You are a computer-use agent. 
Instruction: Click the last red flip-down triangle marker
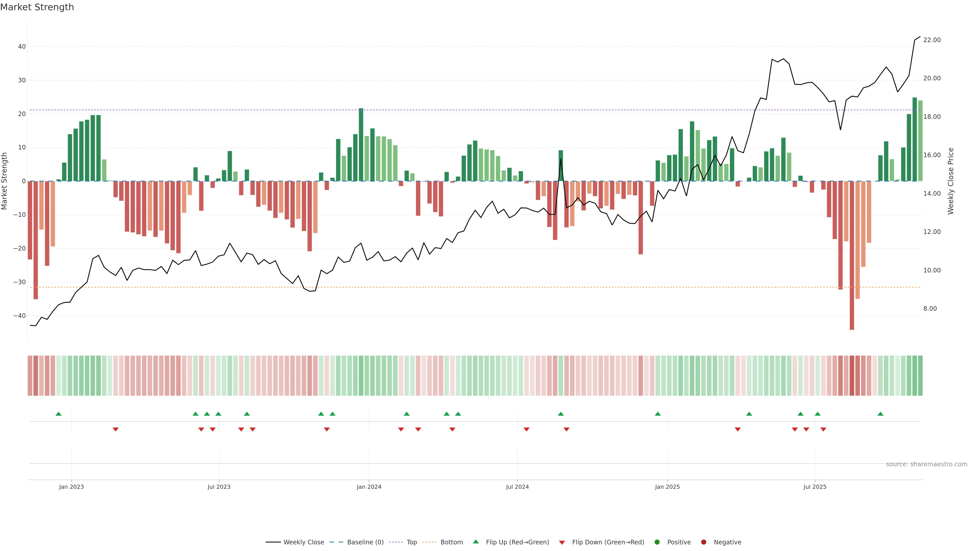click(x=823, y=429)
